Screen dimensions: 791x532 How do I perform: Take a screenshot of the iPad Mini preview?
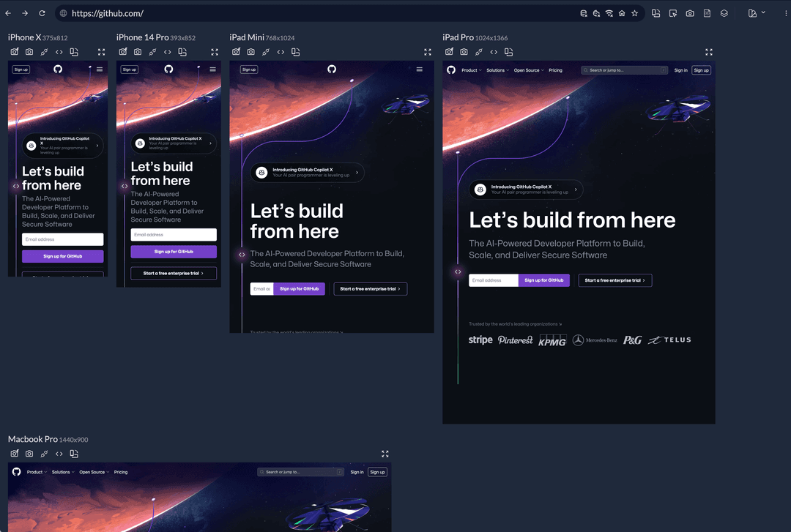click(250, 52)
